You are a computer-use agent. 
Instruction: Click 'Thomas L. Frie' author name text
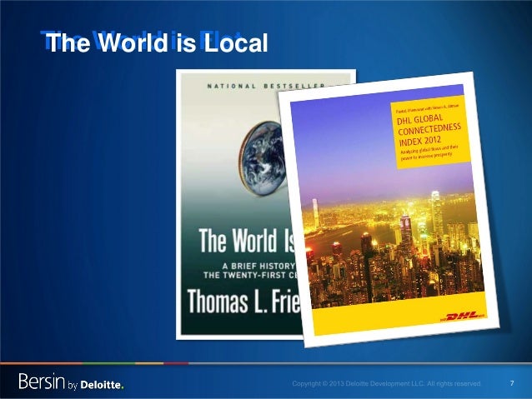tap(244, 302)
